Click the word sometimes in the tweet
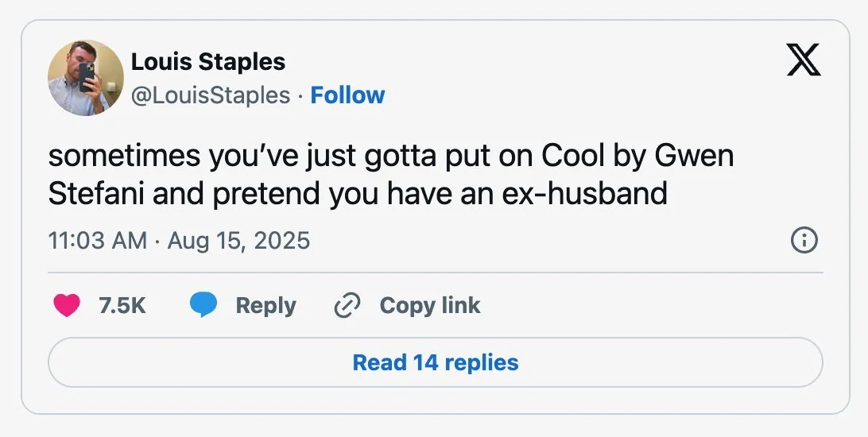The width and height of the screenshot is (868, 437). click(x=125, y=156)
